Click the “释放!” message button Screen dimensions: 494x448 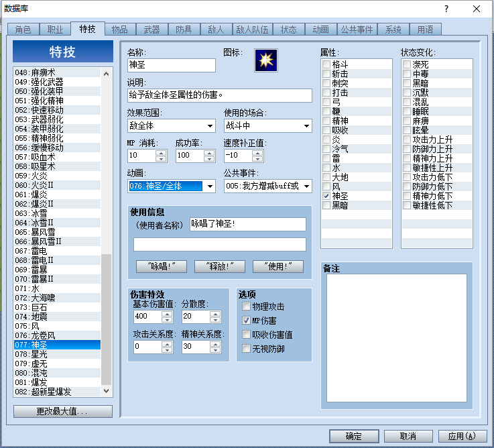tap(220, 266)
